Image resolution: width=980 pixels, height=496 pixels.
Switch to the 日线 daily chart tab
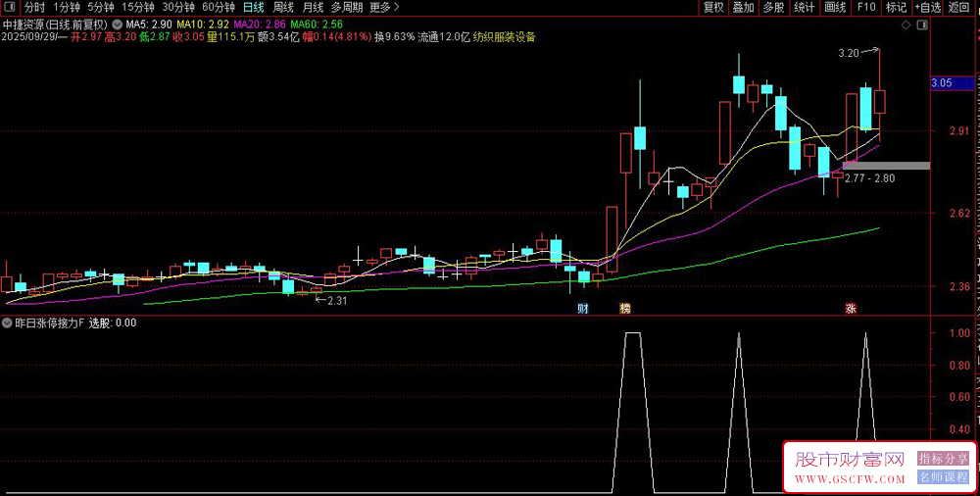click(x=253, y=7)
